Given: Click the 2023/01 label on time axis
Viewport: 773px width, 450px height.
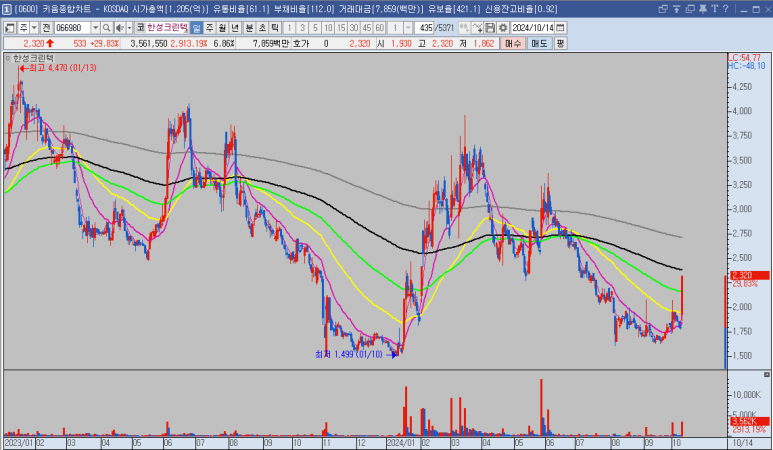Looking at the screenshot, I should tap(19, 443).
